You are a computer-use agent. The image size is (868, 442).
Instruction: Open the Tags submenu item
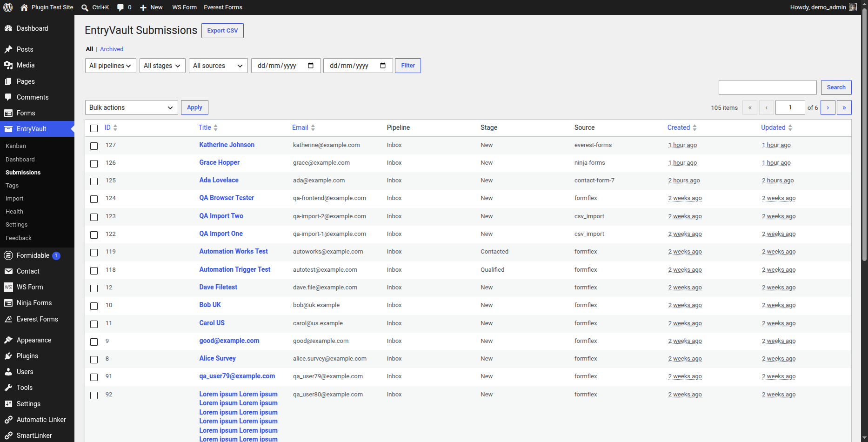12,186
